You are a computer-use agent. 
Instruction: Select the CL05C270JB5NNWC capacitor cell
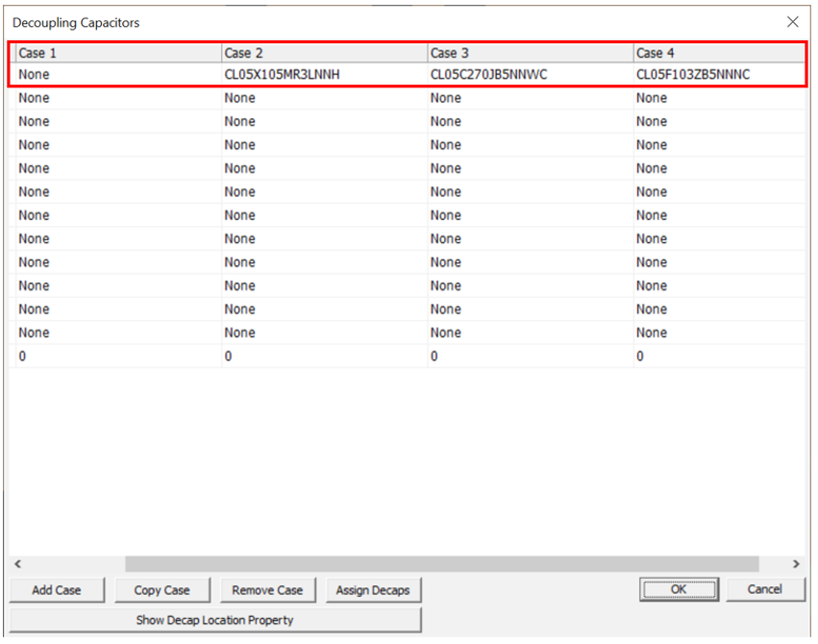pyautogui.click(x=488, y=74)
